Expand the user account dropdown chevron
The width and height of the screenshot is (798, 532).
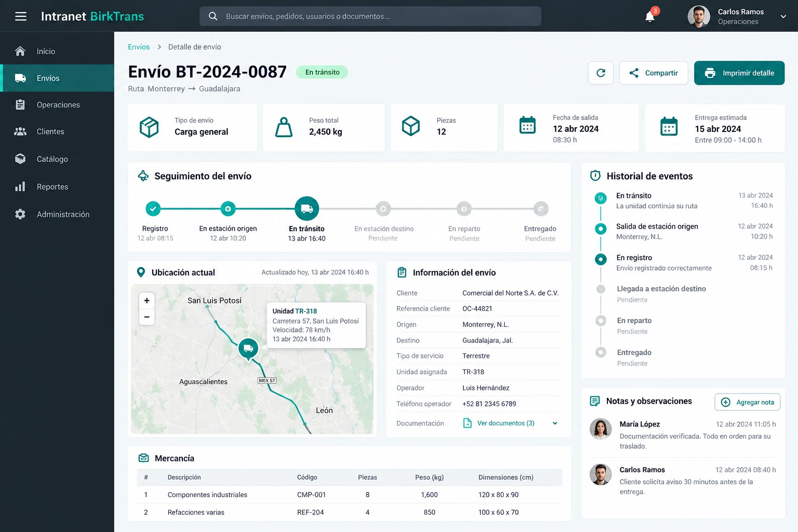(x=783, y=17)
